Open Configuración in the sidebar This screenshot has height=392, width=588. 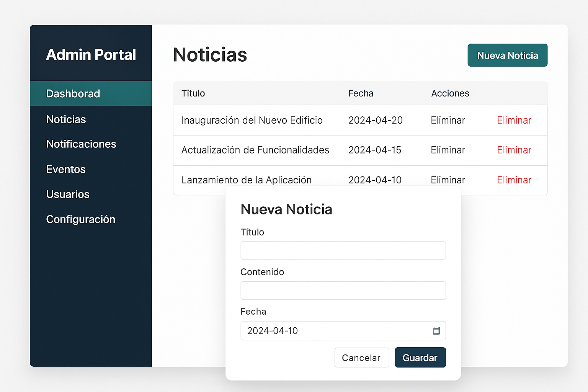click(80, 219)
